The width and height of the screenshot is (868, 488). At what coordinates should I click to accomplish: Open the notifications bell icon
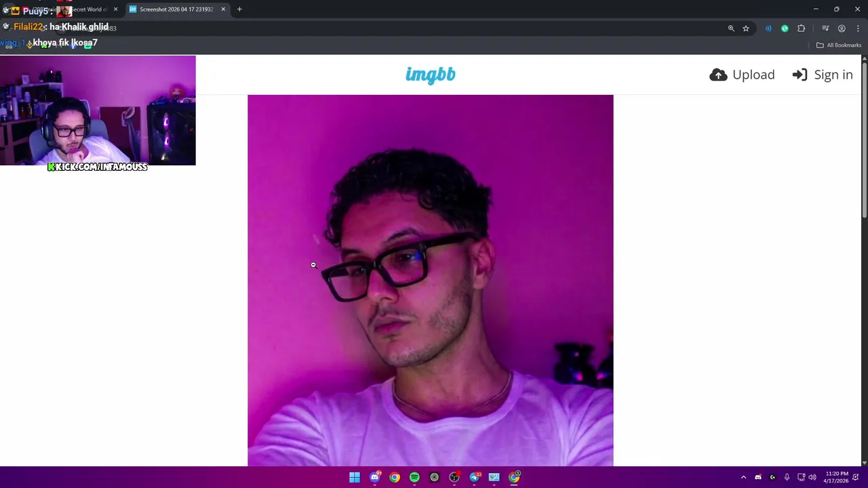point(856,477)
